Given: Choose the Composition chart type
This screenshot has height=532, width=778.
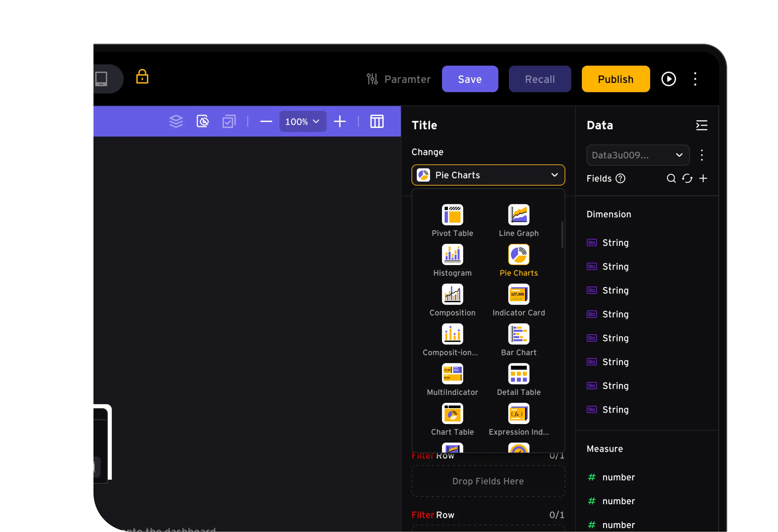Looking at the screenshot, I should tap(452, 300).
